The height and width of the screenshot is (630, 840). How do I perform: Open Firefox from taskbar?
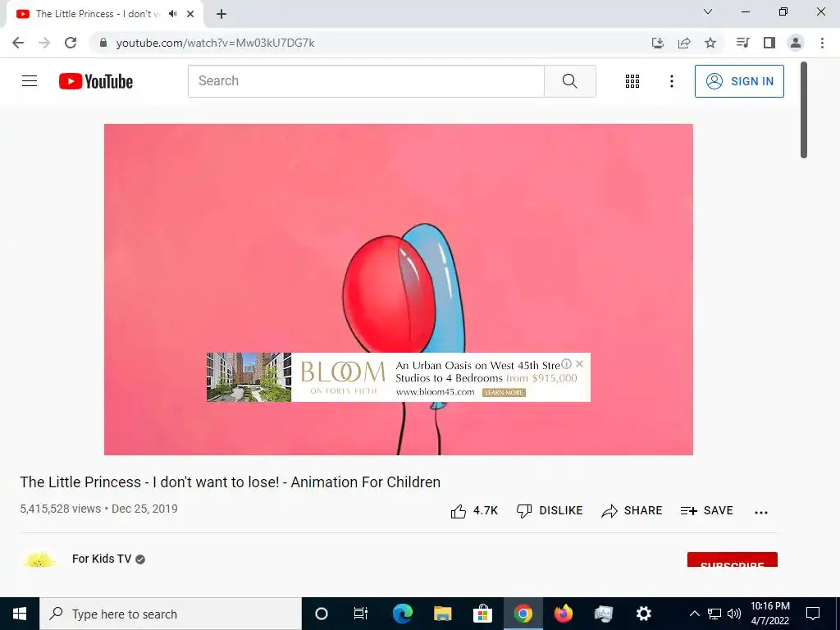tap(563, 614)
